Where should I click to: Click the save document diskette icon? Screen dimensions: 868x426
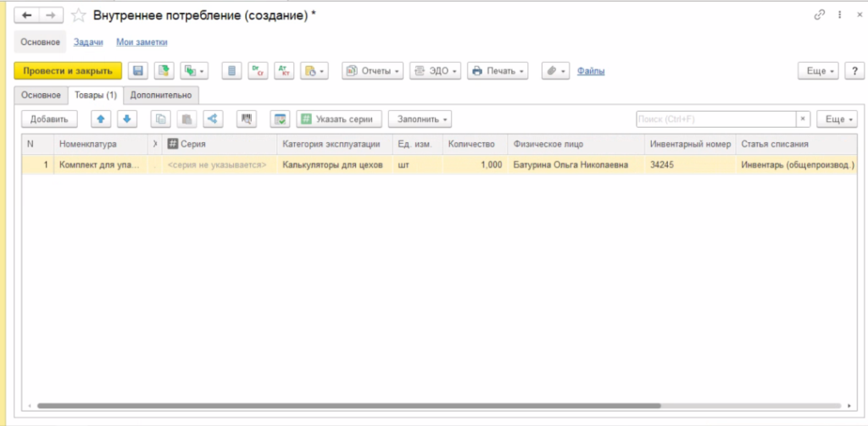coord(138,71)
